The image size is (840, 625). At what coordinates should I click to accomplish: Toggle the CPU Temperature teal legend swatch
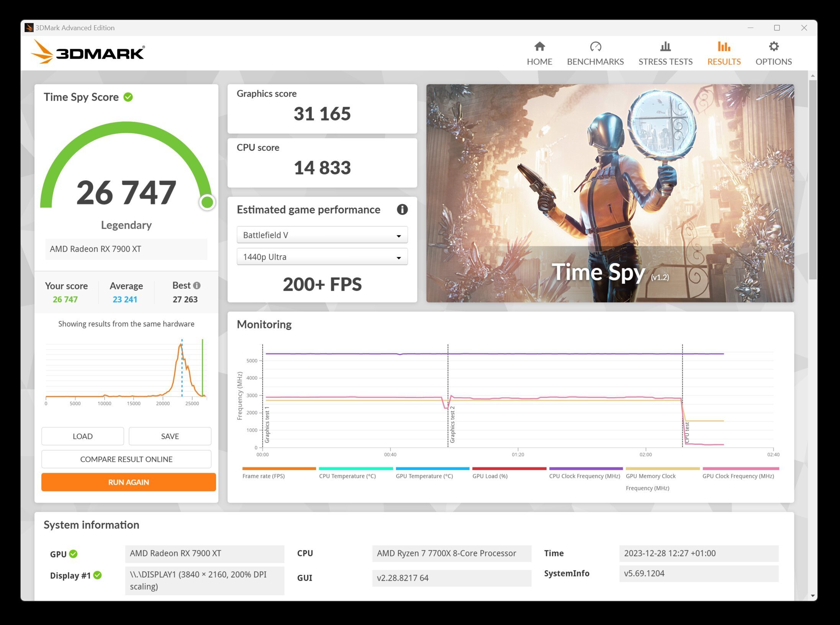point(356,469)
